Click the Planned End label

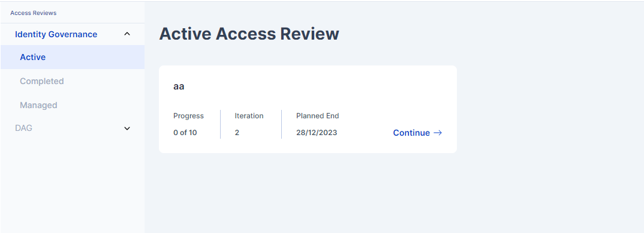[x=317, y=116]
